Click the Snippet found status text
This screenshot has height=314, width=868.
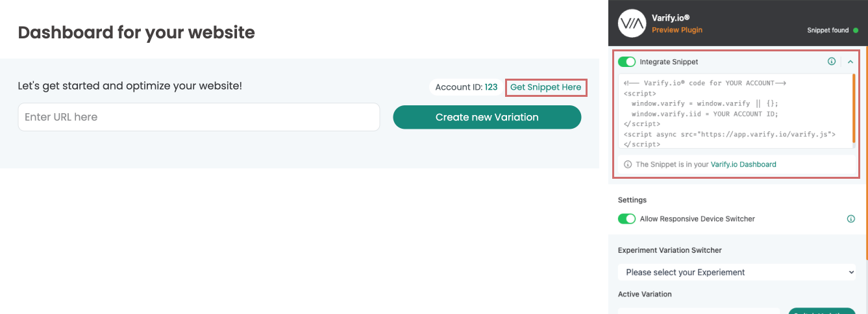828,31
